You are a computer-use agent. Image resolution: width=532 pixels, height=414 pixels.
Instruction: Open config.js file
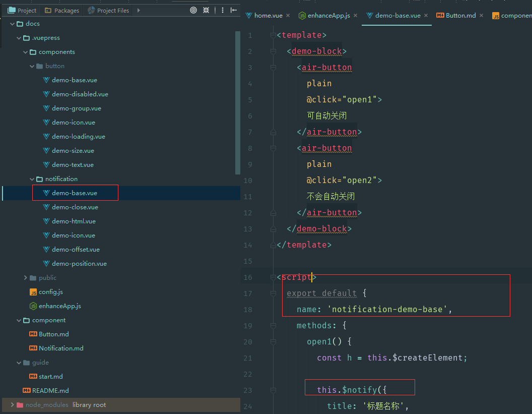[x=50, y=292]
